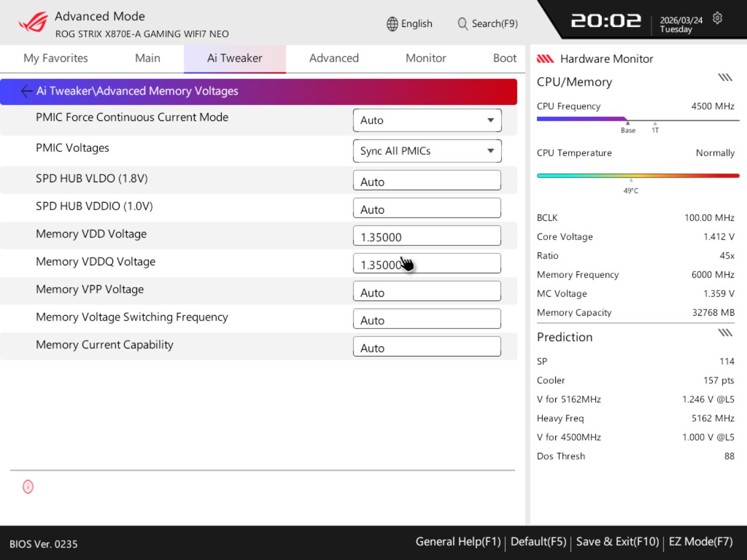Open the Monitor tab
This screenshot has height=560, width=747.
coord(425,58)
